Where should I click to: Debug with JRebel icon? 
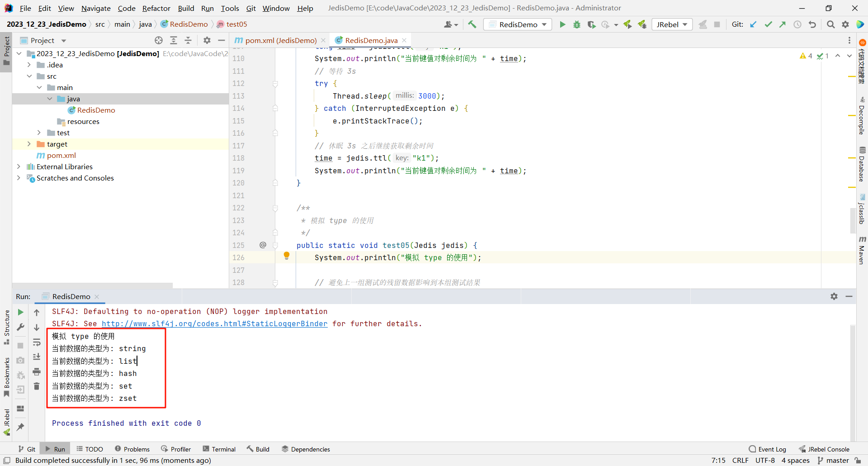pos(642,24)
